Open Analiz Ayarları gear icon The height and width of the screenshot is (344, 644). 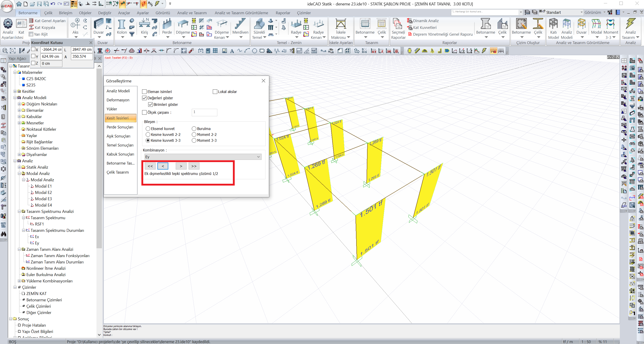8,24
